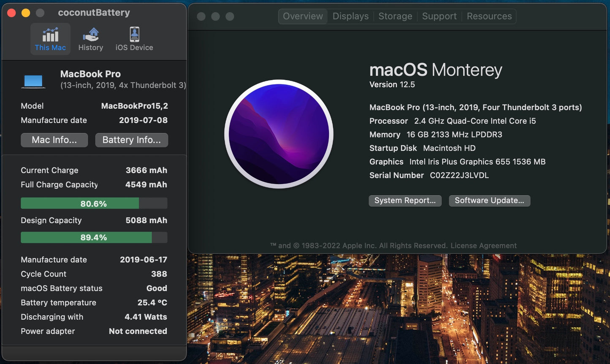Run Software Update
Viewport: 610px width, 364px height.
tap(489, 200)
